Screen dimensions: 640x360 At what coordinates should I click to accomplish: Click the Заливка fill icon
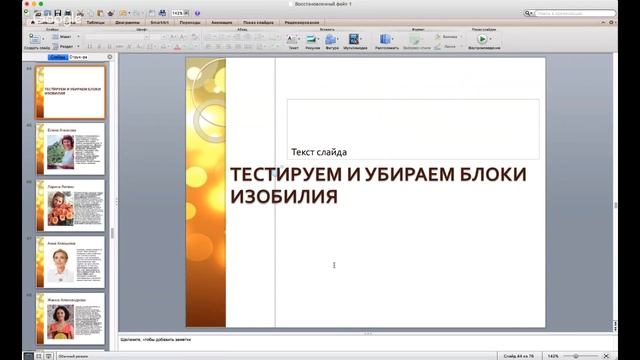coord(438,37)
